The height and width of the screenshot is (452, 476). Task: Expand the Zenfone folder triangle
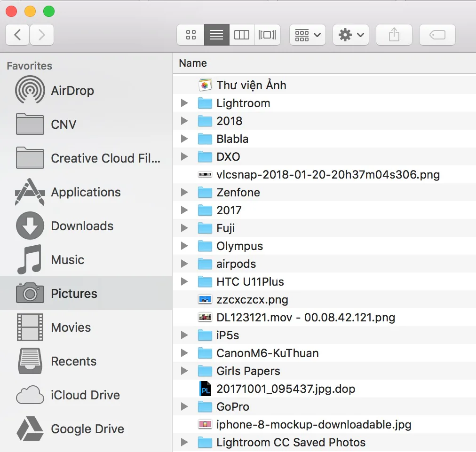coord(184,193)
